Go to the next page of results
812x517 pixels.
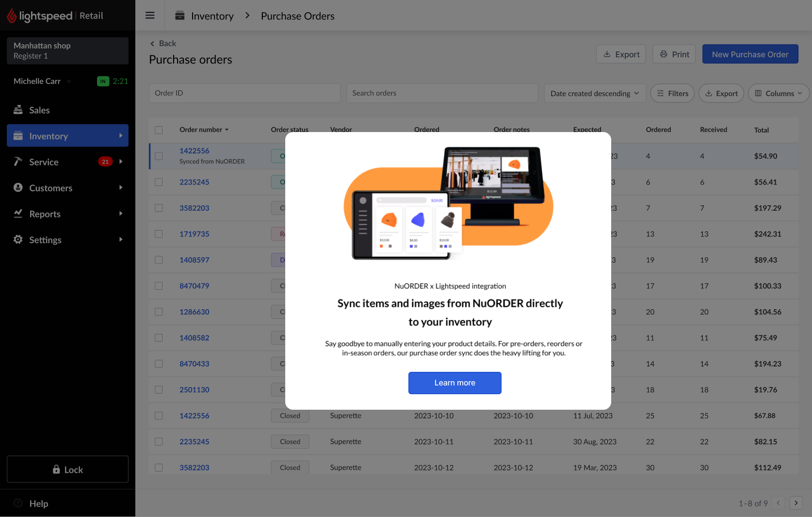click(x=796, y=503)
